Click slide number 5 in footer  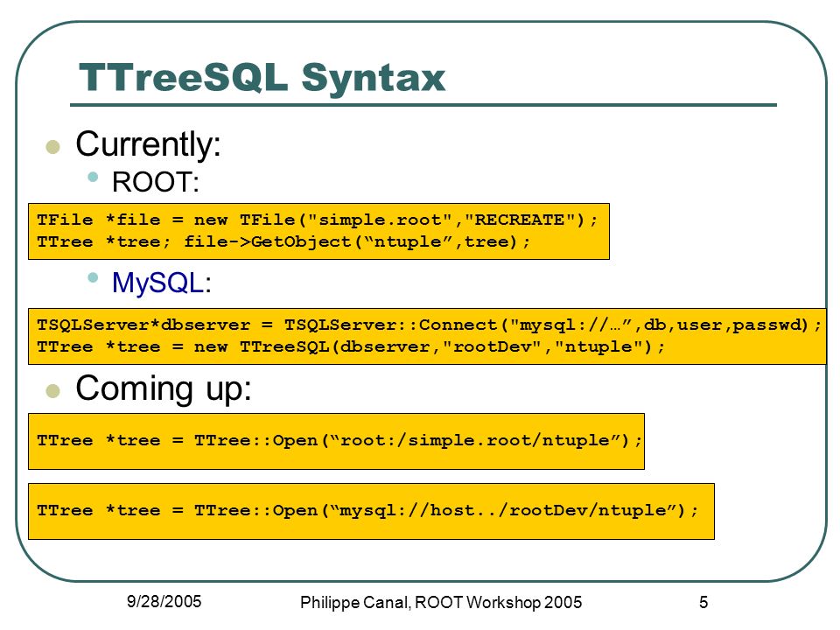[703, 602]
